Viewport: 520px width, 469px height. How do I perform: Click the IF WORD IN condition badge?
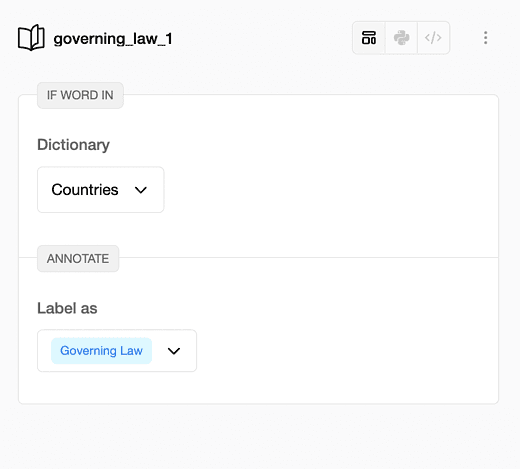click(x=80, y=95)
